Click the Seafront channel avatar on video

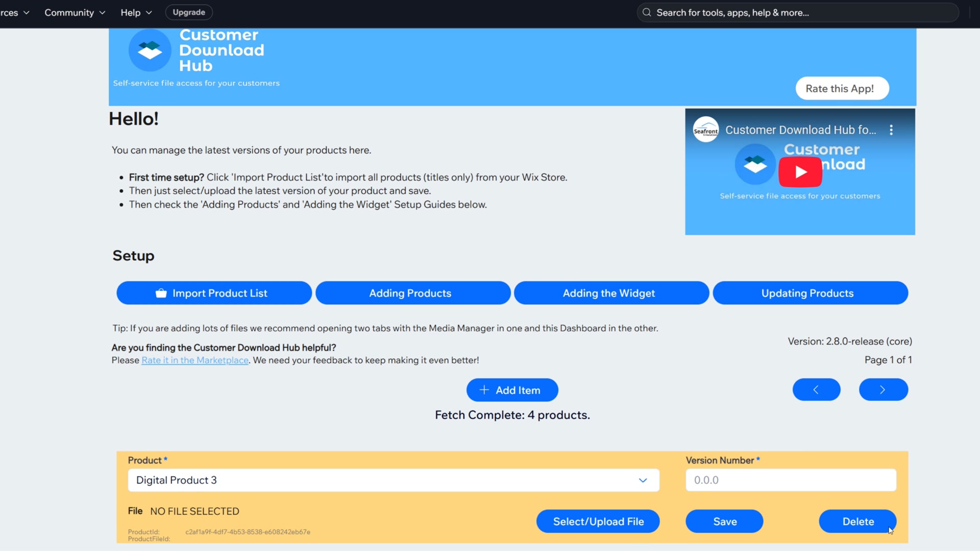[x=706, y=130]
